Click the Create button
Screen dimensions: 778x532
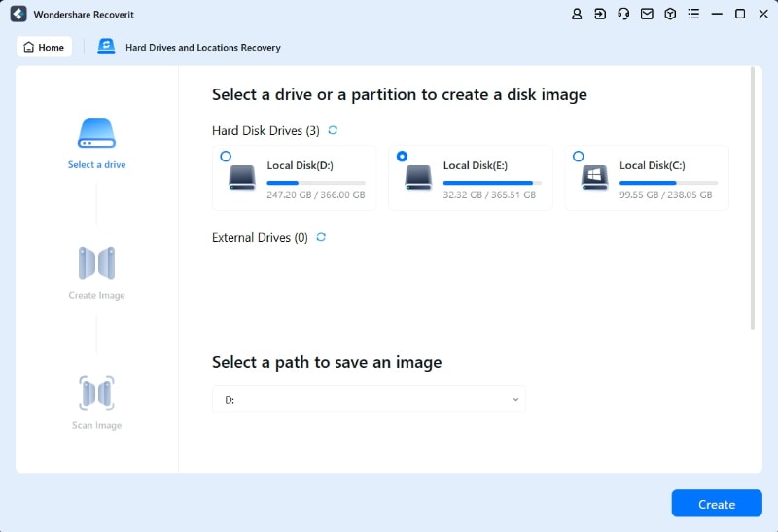(717, 504)
